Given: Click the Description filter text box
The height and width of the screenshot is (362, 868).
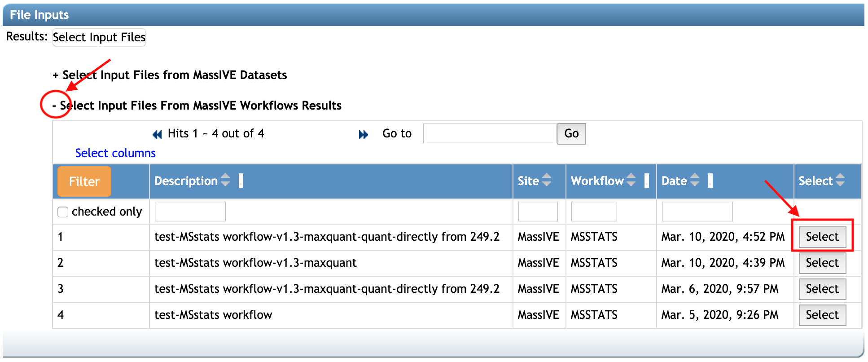Looking at the screenshot, I should 190,212.
